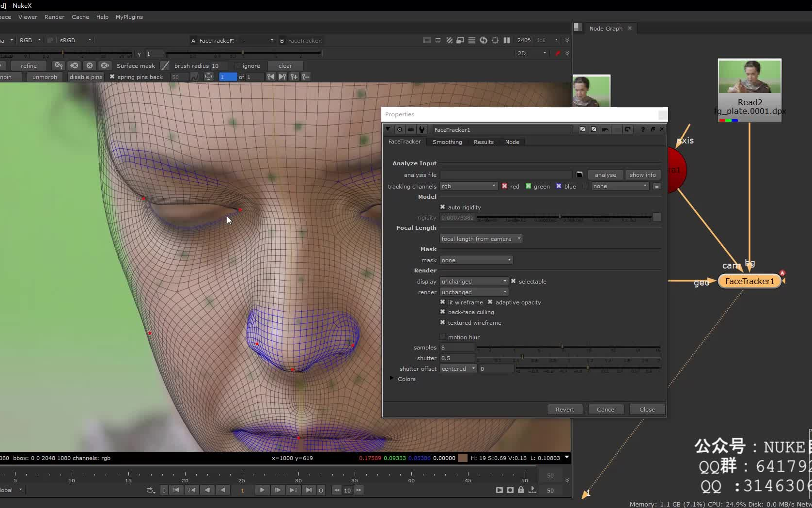Screen dimensions: 812x508
Task: Click the help question mark in properties header
Action: [x=642, y=129]
